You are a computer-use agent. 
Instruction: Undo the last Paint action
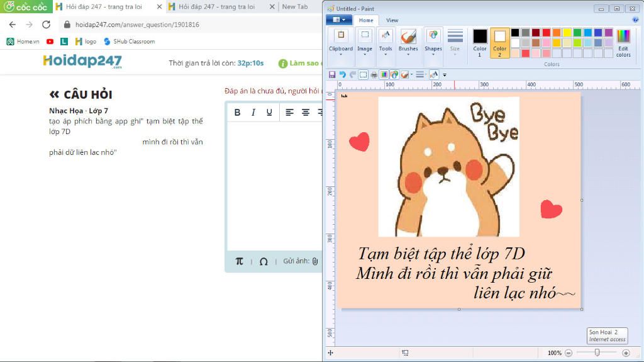click(x=343, y=74)
